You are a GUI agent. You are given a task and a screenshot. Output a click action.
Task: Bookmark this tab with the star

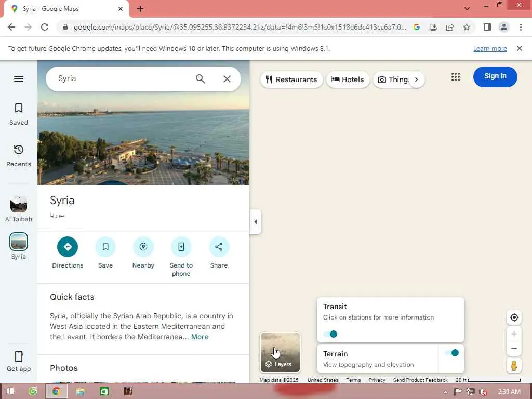pos(467,27)
